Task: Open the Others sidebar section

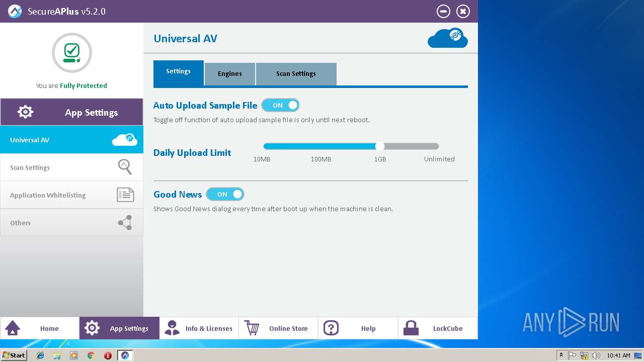Action: [71, 223]
